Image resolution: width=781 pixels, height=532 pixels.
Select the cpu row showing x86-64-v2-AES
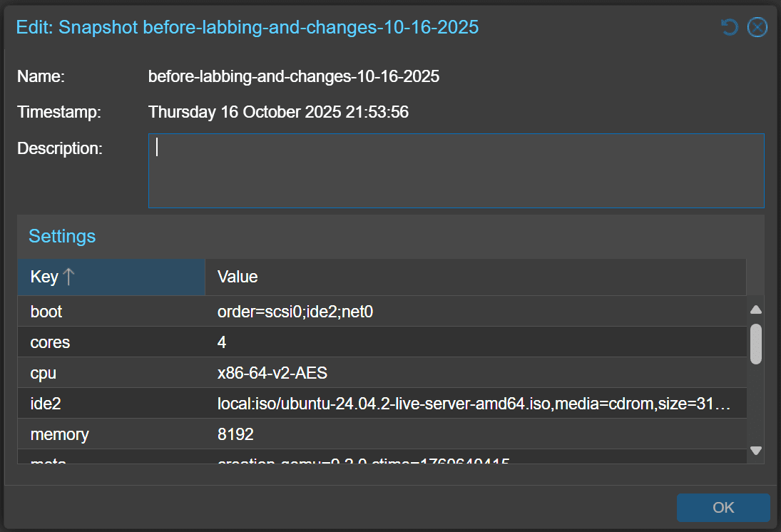285,373
